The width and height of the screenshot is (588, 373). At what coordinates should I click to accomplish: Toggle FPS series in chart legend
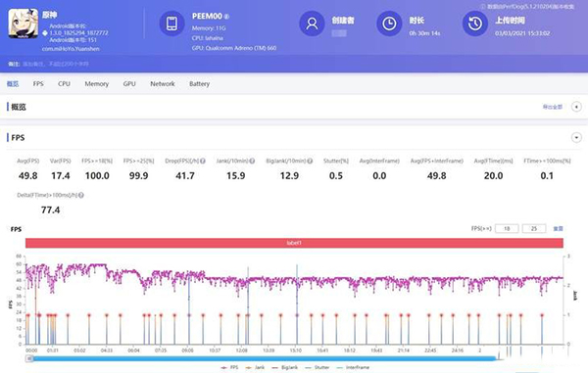point(229,367)
